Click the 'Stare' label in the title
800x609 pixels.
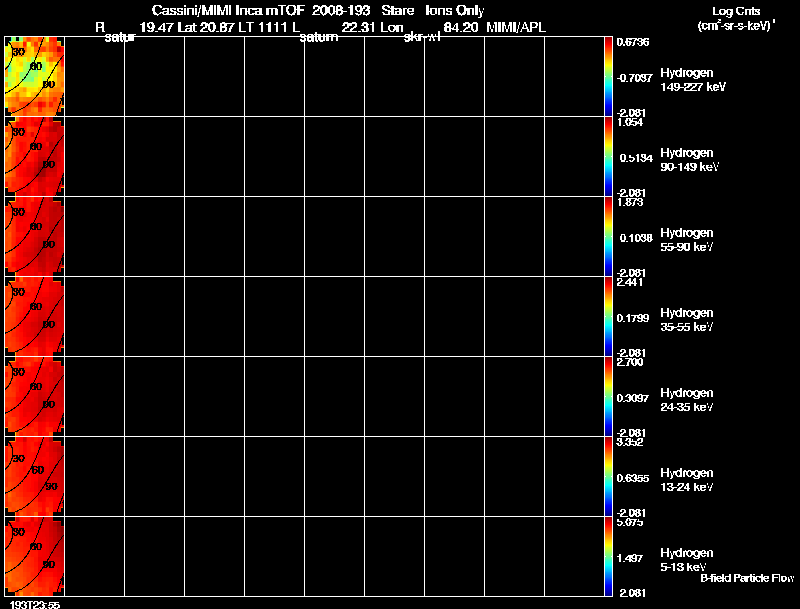point(397,10)
